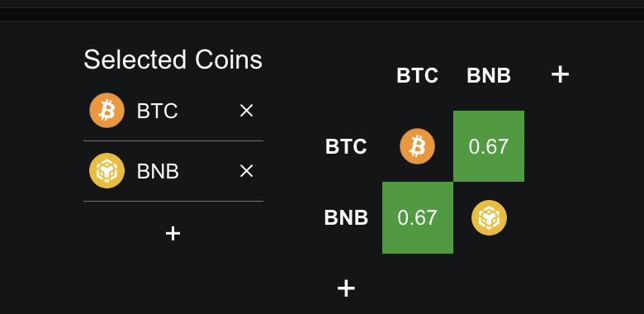The image size is (644, 314).
Task: Click the divider line between BTC and BNB entries
Action: [x=173, y=140]
